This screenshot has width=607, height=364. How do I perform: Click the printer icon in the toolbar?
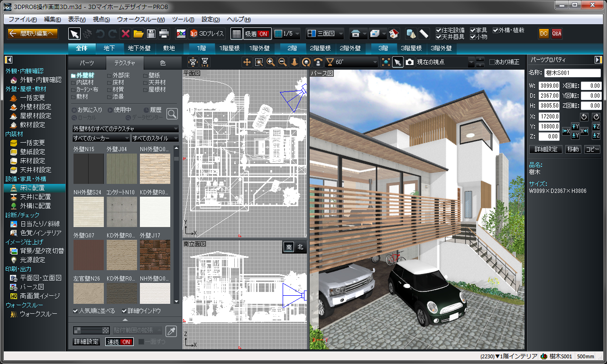(x=164, y=34)
